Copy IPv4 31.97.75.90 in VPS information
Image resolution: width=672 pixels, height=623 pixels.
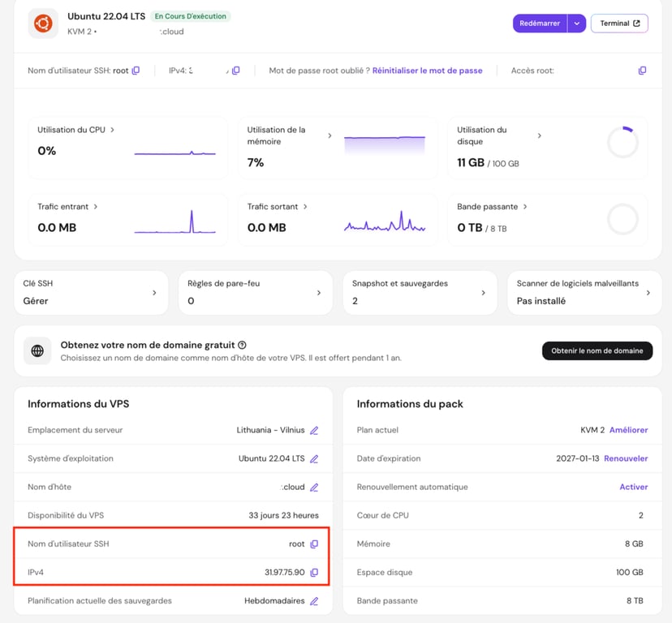[x=314, y=573]
